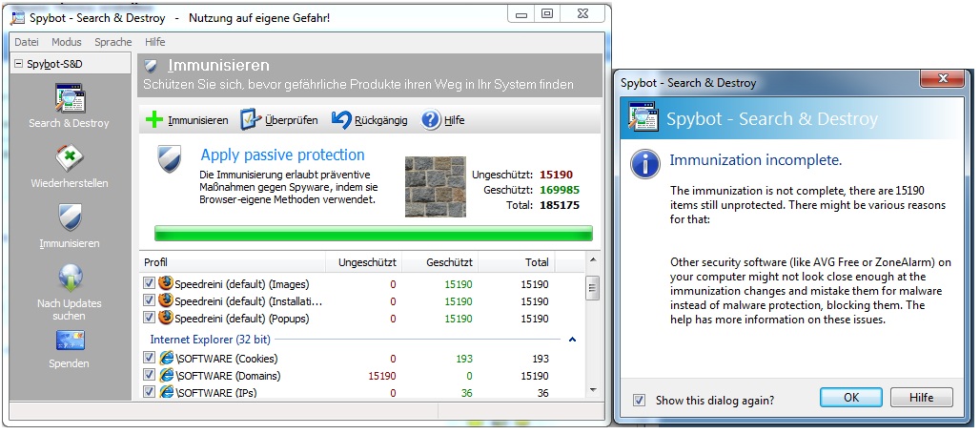Click IE icon in SOFTWARE IPs row
The image size is (980, 434).
tap(166, 392)
